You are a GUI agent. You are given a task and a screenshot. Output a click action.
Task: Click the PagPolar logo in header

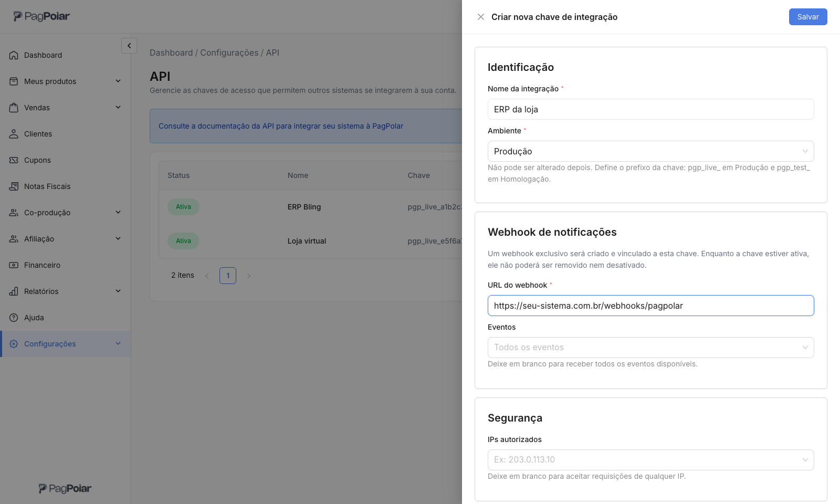click(41, 16)
